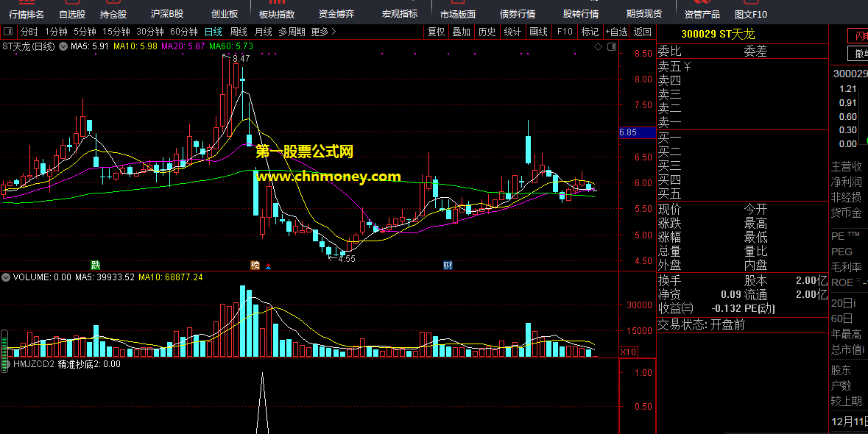This screenshot has width=868, height=434.
Task: Click the green 跌 marker on the chart
Action: 96,266
